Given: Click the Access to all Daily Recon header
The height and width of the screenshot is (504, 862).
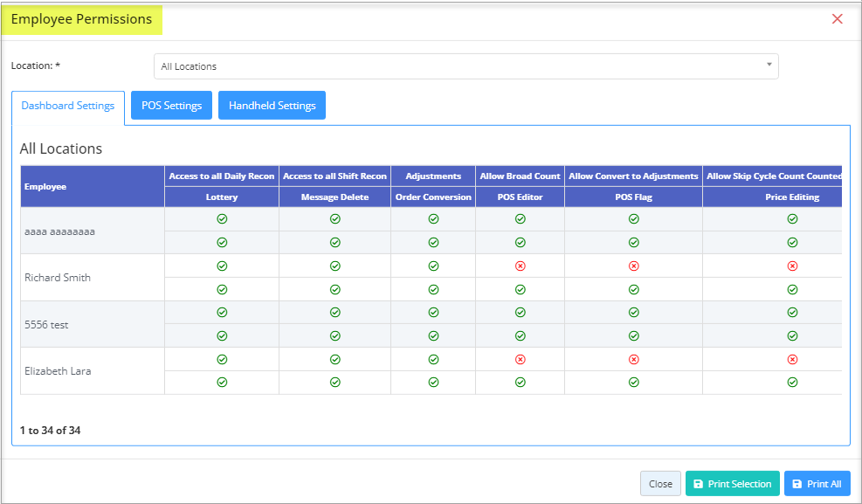Looking at the screenshot, I should (222, 176).
